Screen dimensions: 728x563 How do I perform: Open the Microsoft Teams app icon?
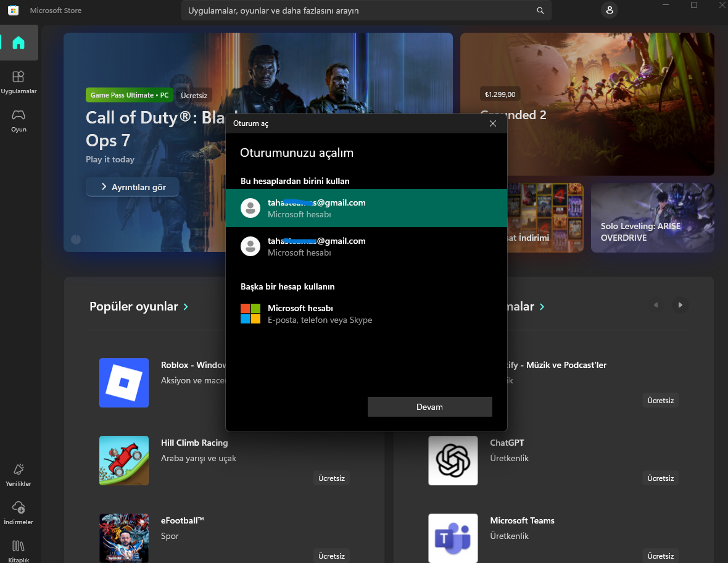point(453,538)
